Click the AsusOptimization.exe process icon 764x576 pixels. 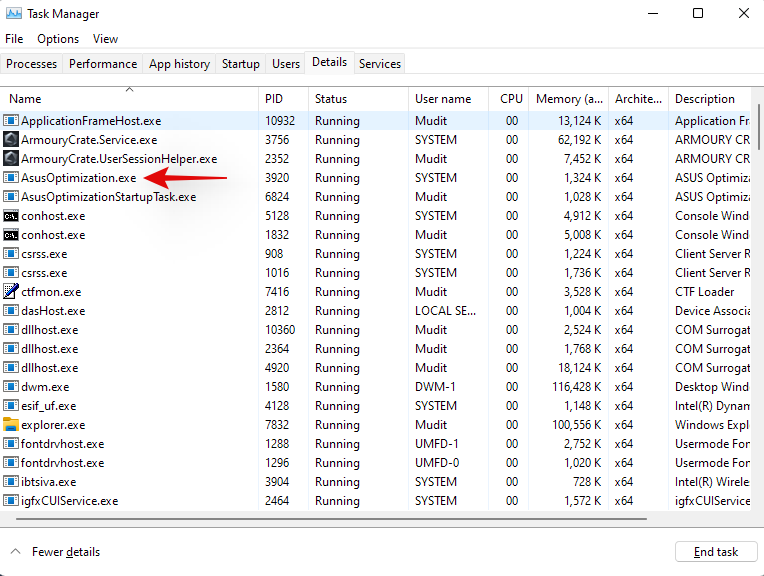[x=11, y=178]
